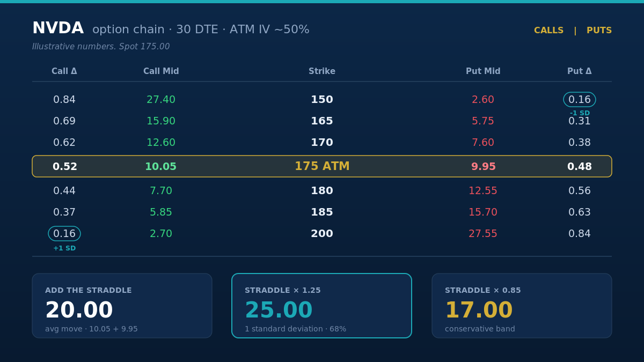
Task: Click call delta 0.62
Action: coord(64,143)
